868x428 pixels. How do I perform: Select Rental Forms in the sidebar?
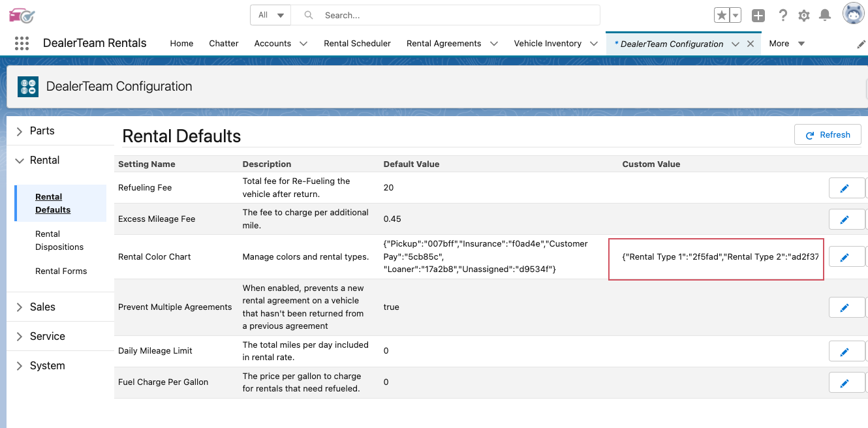61,271
